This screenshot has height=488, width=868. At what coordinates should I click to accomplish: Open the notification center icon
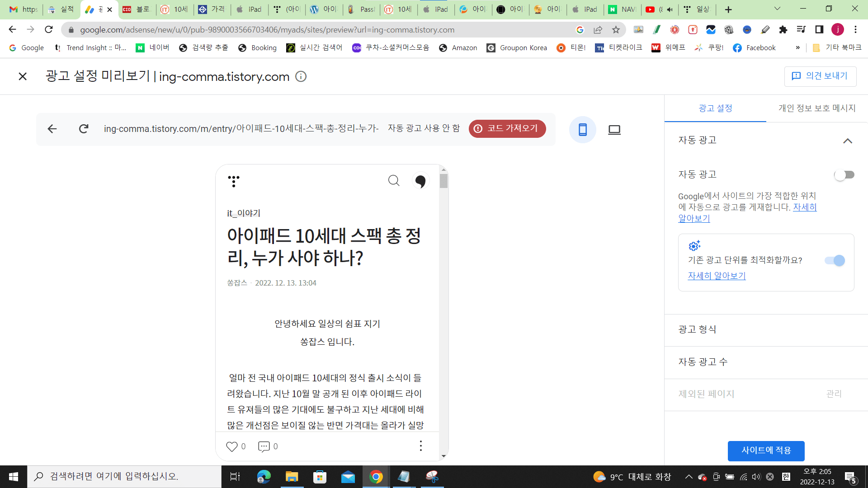click(x=850, y=477)
